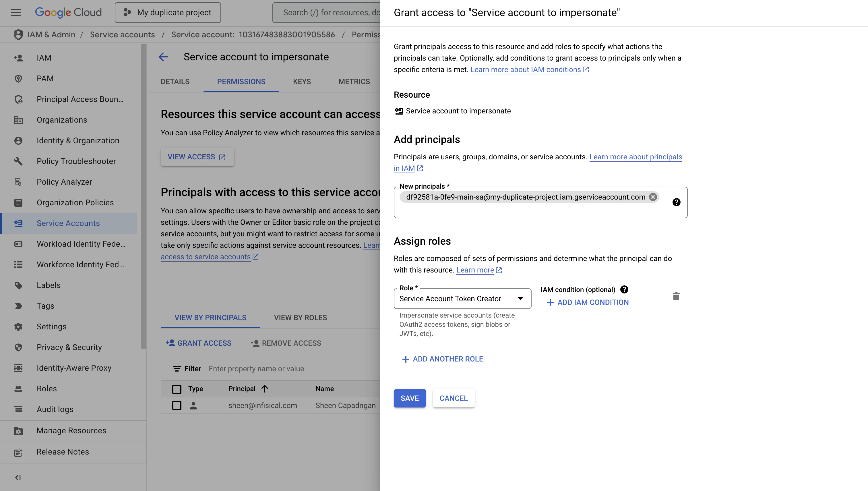The width and height of the screenshot is (868, 491).
Task: Click the Workforce Identity Federation icon
Action: point(19,264)
